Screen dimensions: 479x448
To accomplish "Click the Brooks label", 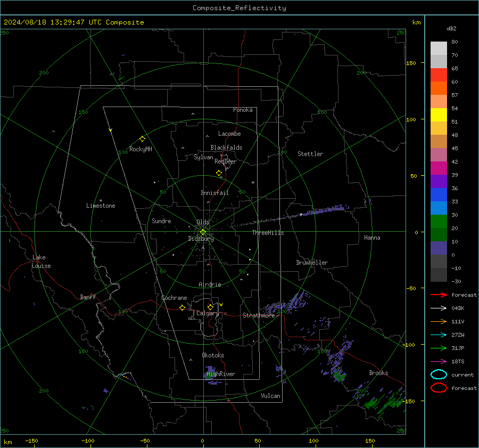I will (x=378, y=373).
